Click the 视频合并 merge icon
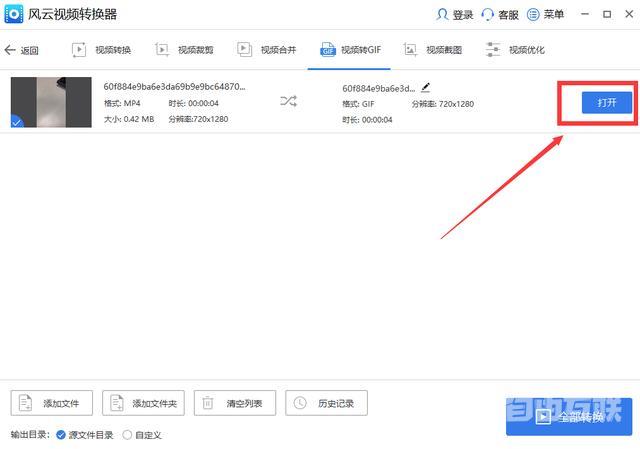Image resolution: width=640 pixels, height=449 pixels. coord(244,50)
